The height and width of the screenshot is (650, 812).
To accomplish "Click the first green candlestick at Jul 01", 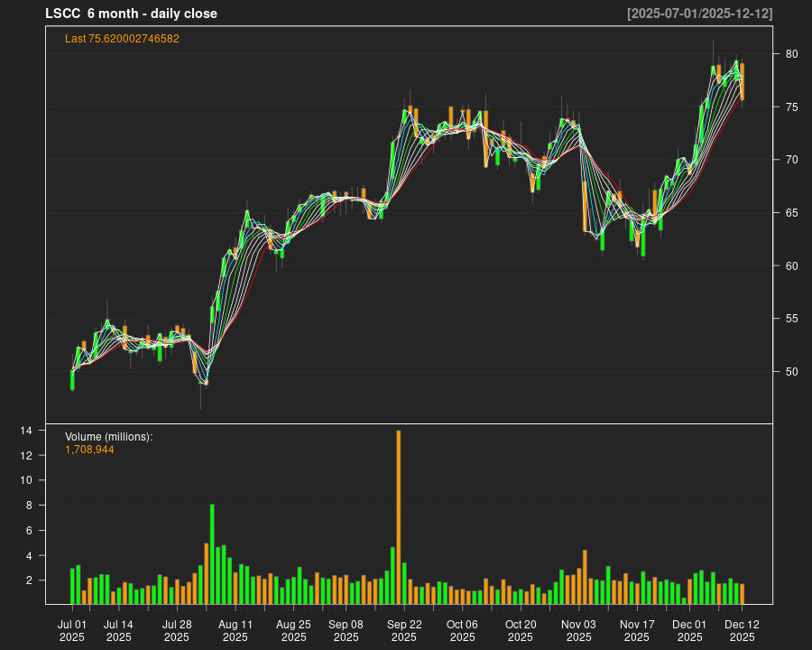I will 72,379.
